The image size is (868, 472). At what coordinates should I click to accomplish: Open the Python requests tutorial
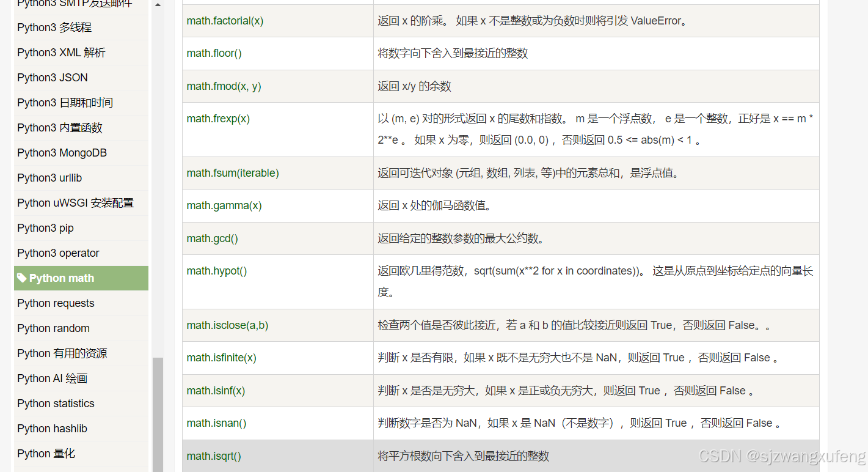tap(56, 303)
